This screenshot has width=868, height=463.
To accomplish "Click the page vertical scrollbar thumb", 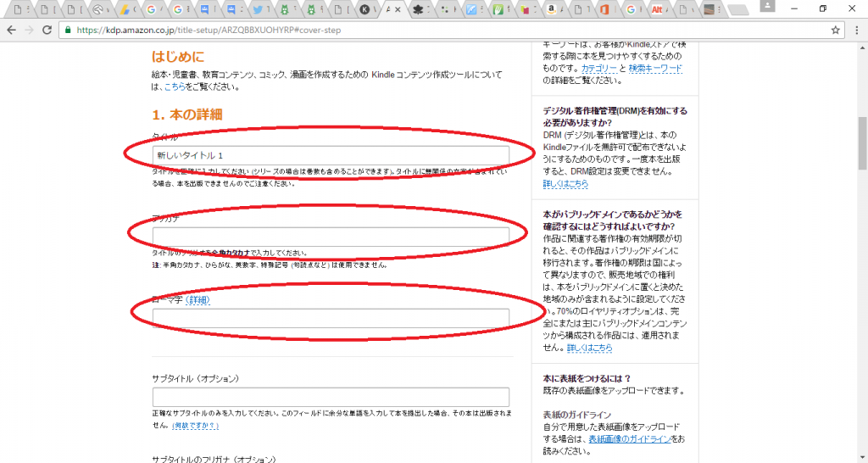I will (862, 143).
